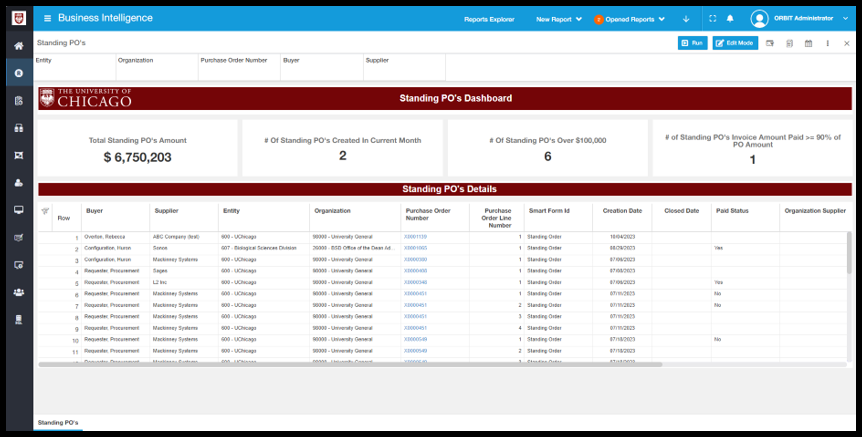This screenshot has width=862, height=437.
Task: Click the horizontal scrollbar under the table
Action: (x=350, y=364)
